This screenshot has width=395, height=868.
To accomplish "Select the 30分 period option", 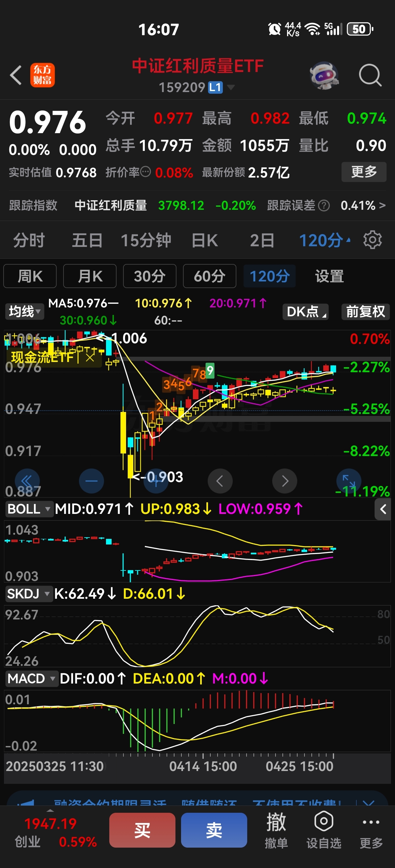I will click(x=150, y=276).
